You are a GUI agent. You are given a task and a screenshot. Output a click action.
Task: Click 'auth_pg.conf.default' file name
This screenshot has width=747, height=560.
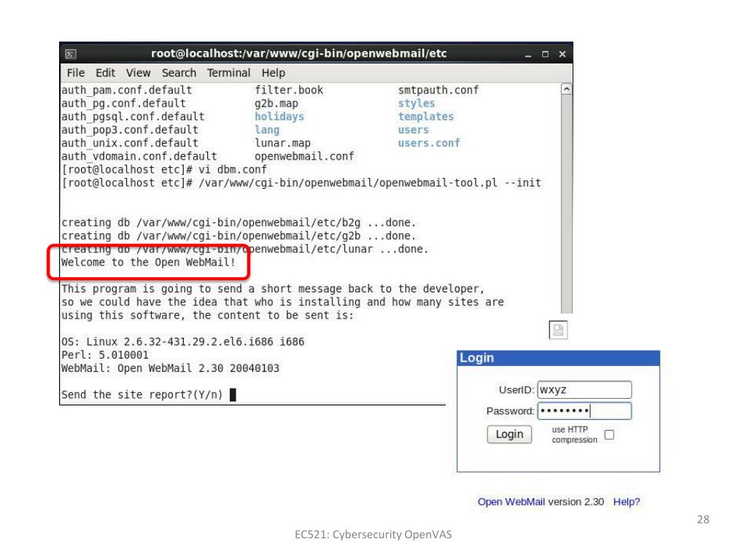(x=124, y=104)
